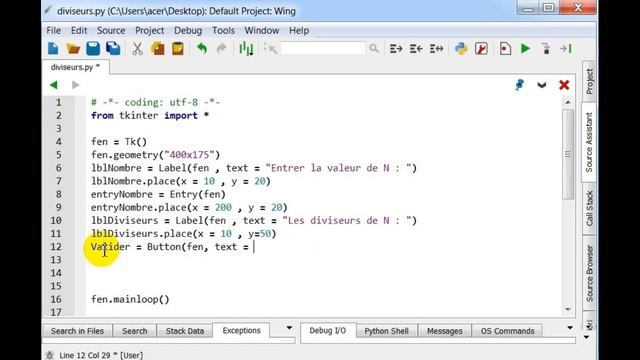Click the step over arrow-and-bar icon
Viewport: 640px width, 360px height.
(x=566, y=49)
